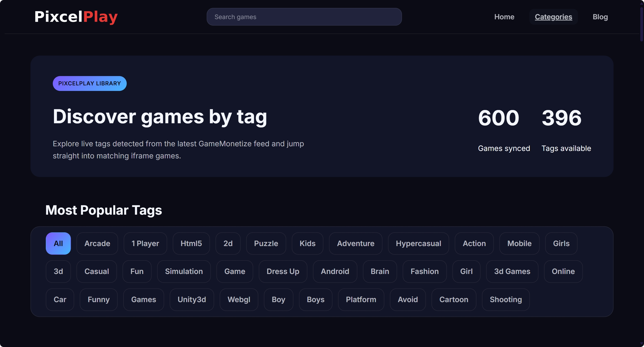Filter by the Unity3d tag
644x347 pixels.
click(x=192, y=300)
